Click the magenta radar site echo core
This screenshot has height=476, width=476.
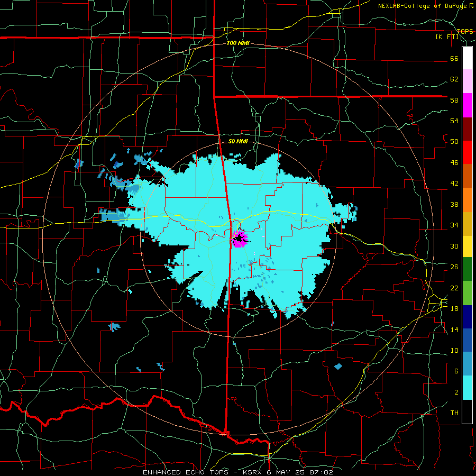tap(239, 239)
